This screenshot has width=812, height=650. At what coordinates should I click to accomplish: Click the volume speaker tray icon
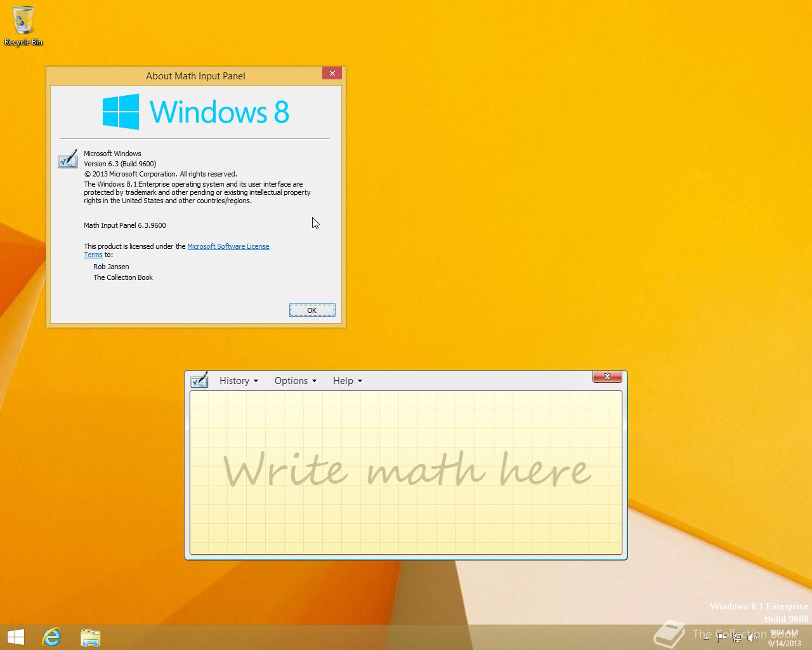pos(752,638)
